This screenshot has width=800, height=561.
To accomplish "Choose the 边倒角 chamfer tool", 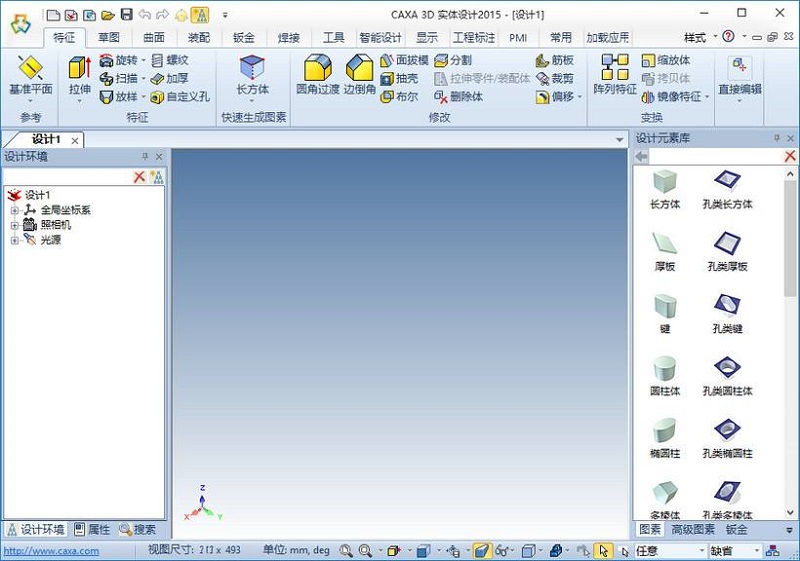I will point(358,75).
